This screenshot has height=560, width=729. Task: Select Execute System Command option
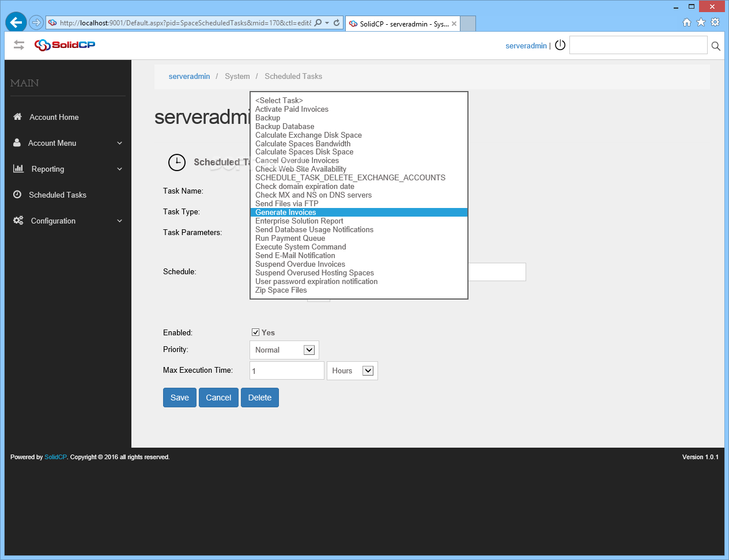[x=358, y=247]
